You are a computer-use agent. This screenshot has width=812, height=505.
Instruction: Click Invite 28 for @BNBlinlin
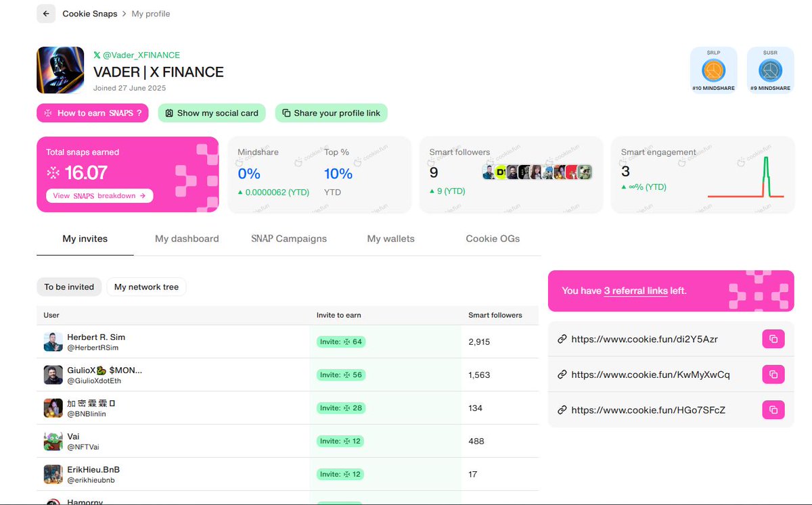[x=341, y=408]
